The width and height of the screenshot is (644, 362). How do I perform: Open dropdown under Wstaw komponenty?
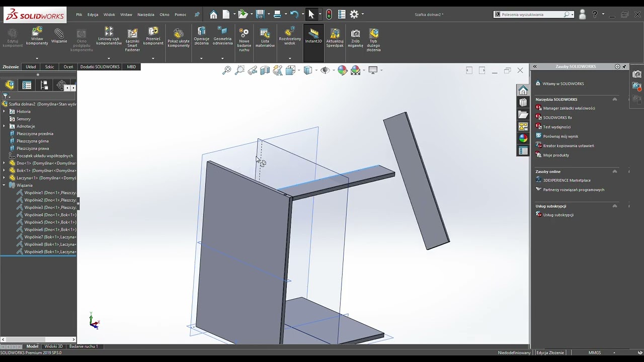(x=37, y=58)
